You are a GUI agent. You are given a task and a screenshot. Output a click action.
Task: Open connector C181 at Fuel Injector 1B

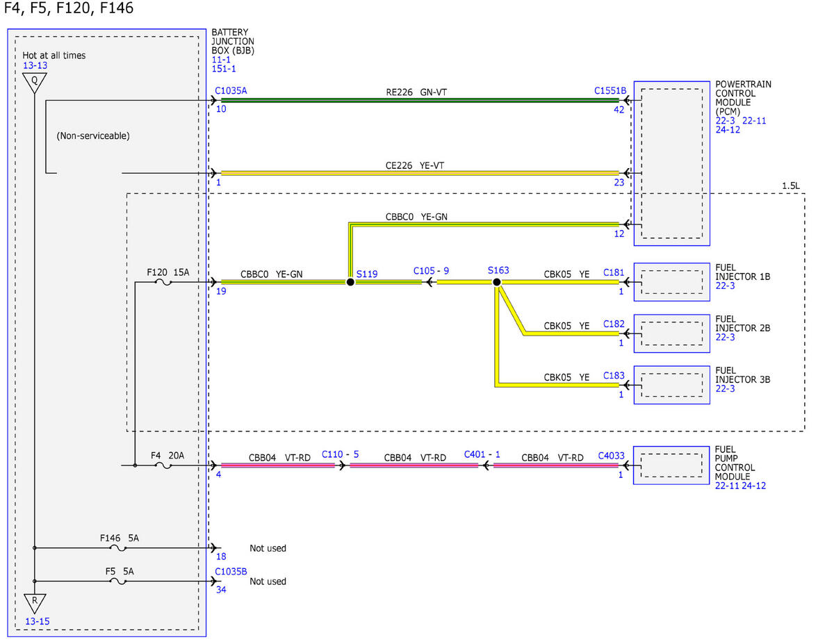pos(614,273)
